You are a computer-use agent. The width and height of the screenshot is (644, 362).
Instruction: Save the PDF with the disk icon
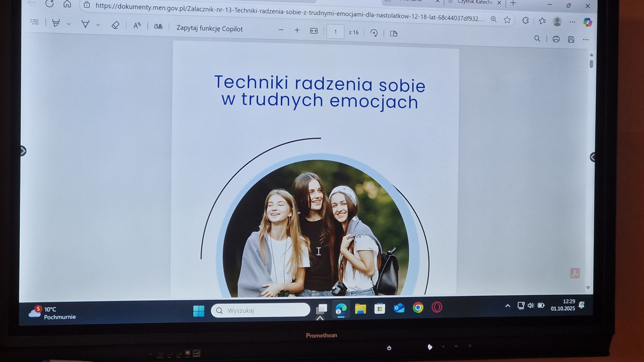point(571,40)
